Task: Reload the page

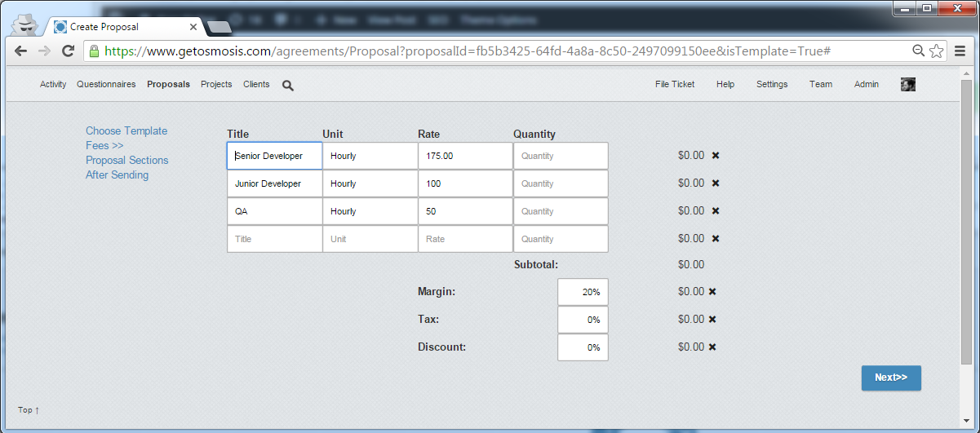Action: click(69, 51)
